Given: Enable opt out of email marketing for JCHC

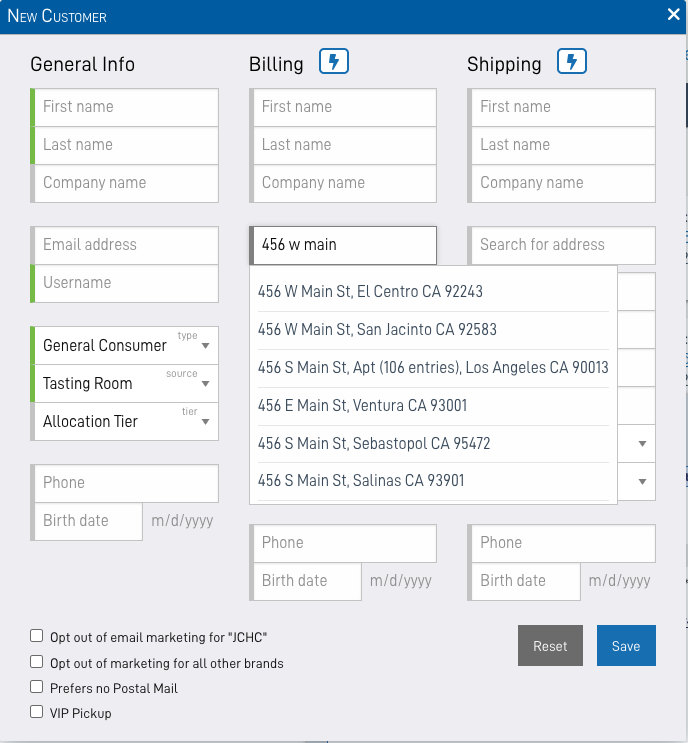Looking at the screenshot, I should (37, 636).
